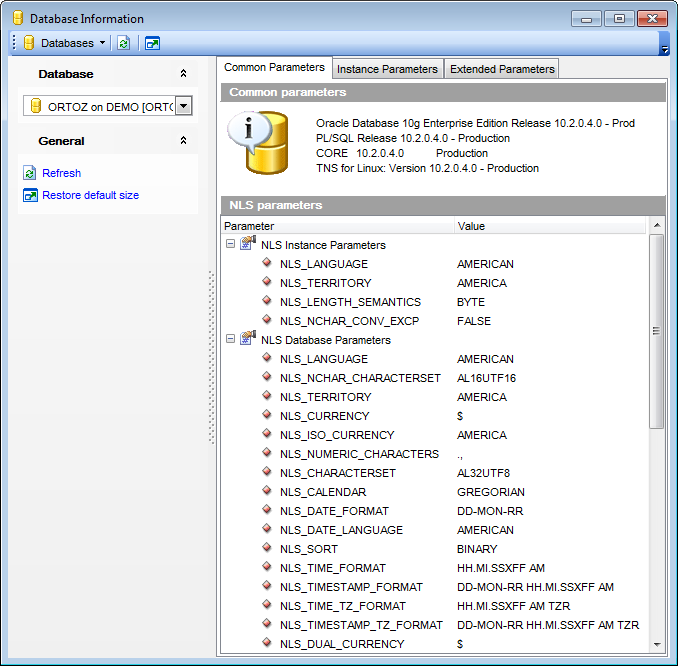Select NLS_CHARACTERSET parameter row
Viewport: 678px width, 666px height.
[x=432, y=473]
